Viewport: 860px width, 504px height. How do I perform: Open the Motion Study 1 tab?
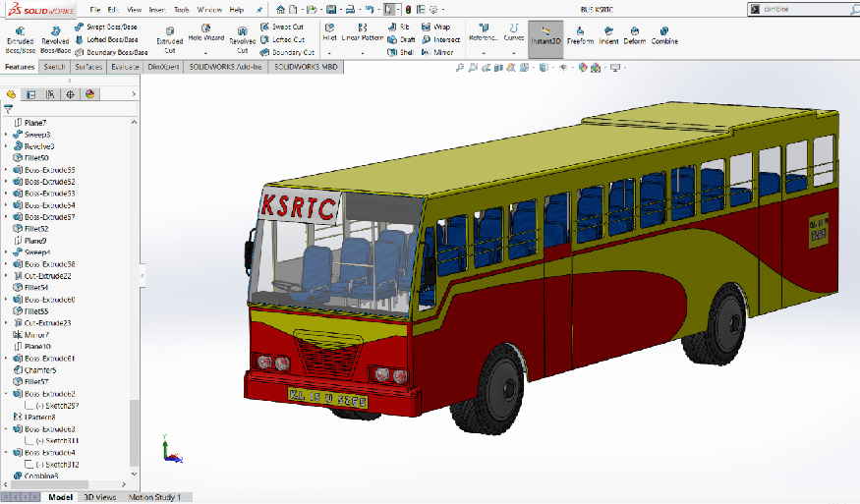[154, 497]
